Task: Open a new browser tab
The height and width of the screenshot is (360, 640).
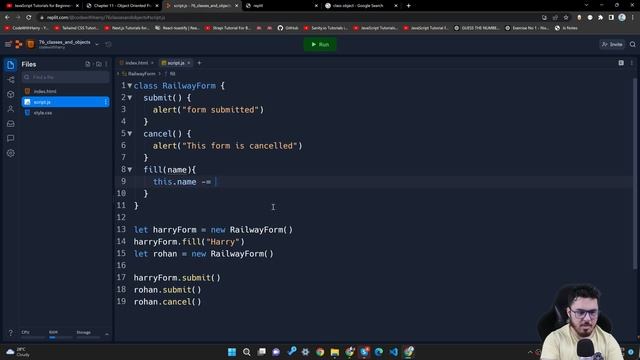Action: 409,6
